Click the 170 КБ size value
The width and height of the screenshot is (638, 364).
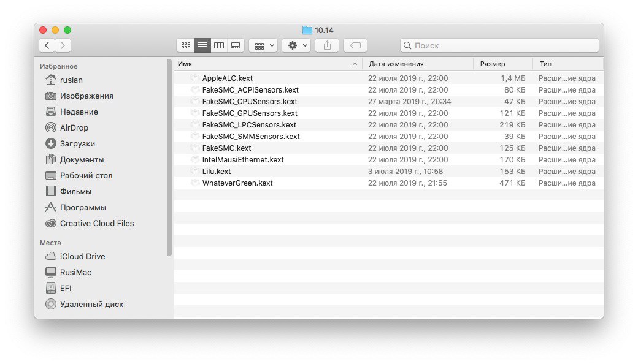(512, 160)
